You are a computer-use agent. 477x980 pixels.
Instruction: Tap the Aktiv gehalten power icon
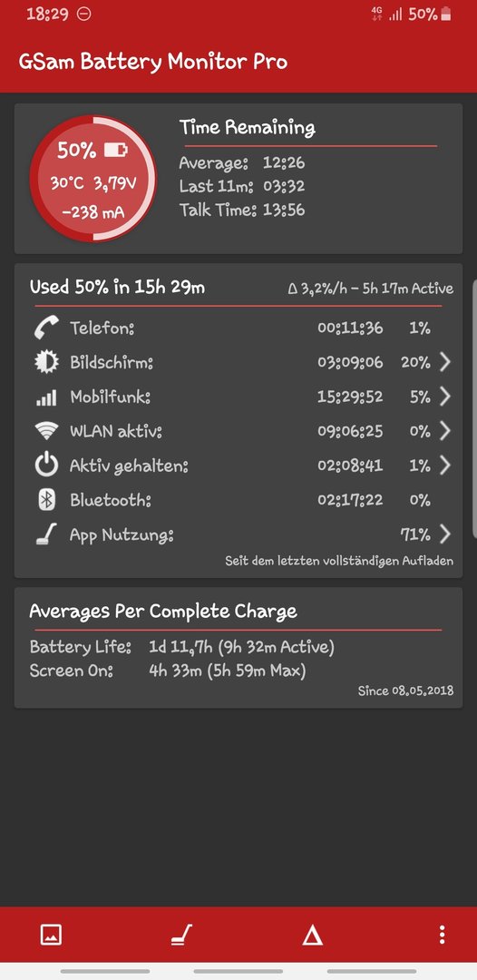pos(46,465)
